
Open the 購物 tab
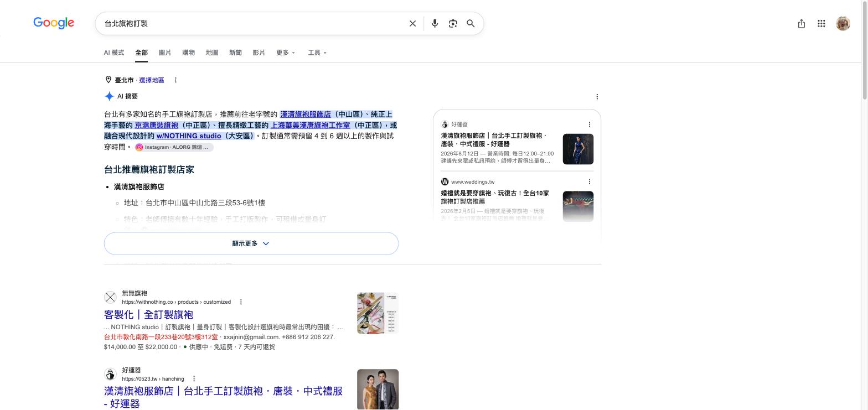pyautogui.click(x=188, y=53)
